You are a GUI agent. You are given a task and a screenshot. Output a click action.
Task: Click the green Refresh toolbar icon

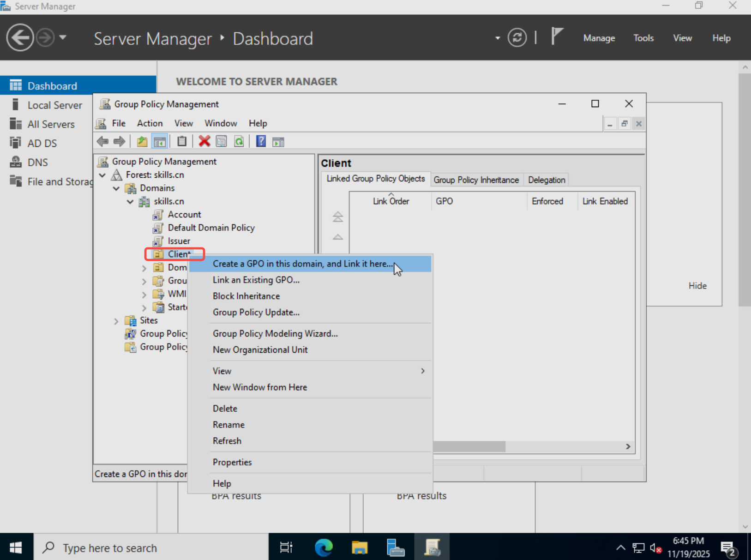pos(239,141)
